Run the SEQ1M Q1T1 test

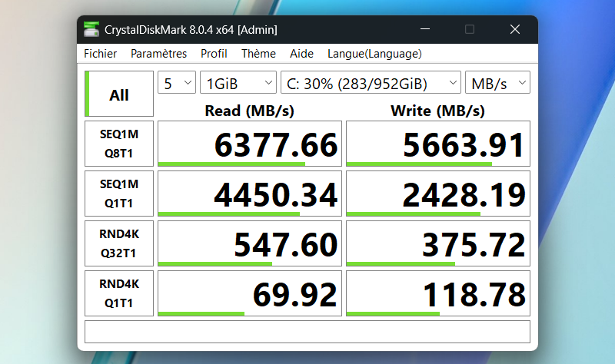coord(119,194)
